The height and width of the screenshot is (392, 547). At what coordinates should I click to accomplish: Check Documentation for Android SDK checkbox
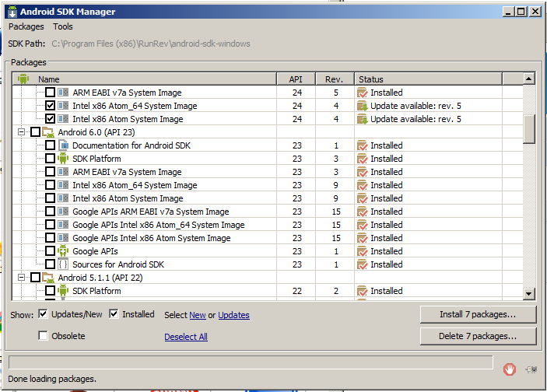pyautogui.click(x=51, y=145)
